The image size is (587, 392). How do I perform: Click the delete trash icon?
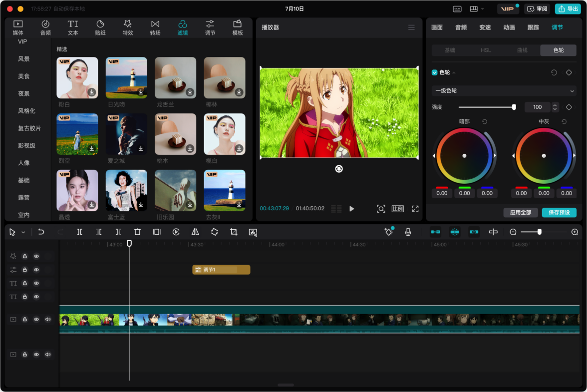(x=137, y=232)
